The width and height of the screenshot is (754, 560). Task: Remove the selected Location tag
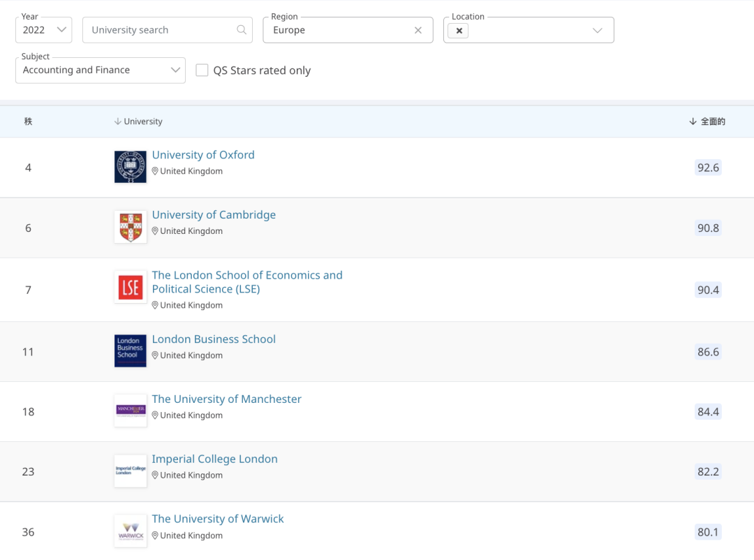click(459, 31)
